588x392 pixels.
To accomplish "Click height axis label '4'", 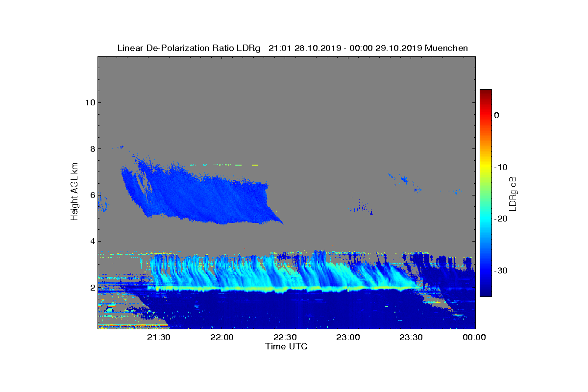I will tap(92, 241).
